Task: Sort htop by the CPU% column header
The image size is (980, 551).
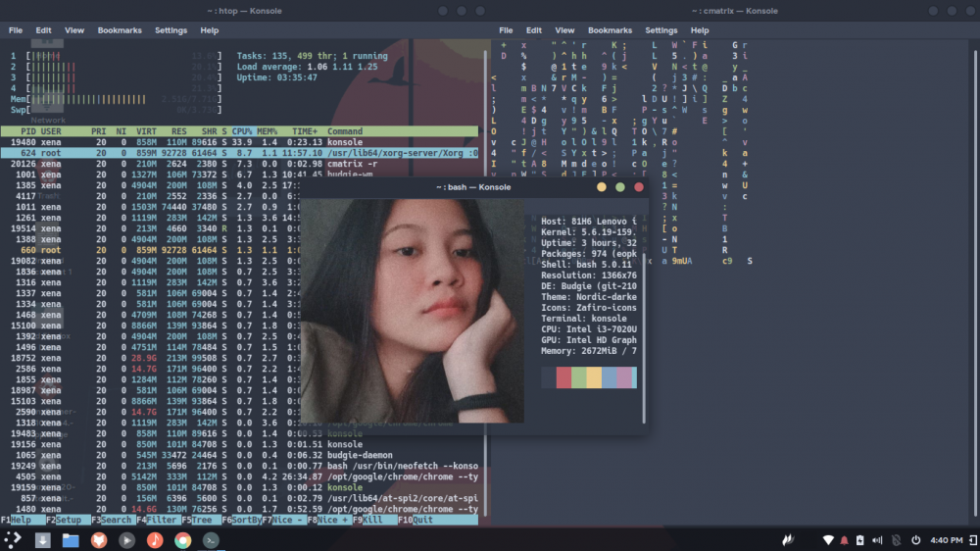Action: [242, 131]
